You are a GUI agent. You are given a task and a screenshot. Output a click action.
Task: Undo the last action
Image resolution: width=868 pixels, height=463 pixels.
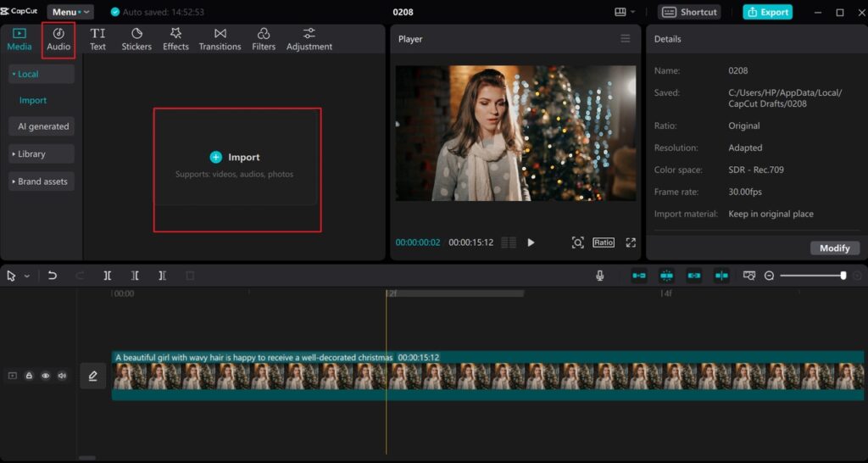(x=52, y=276)
